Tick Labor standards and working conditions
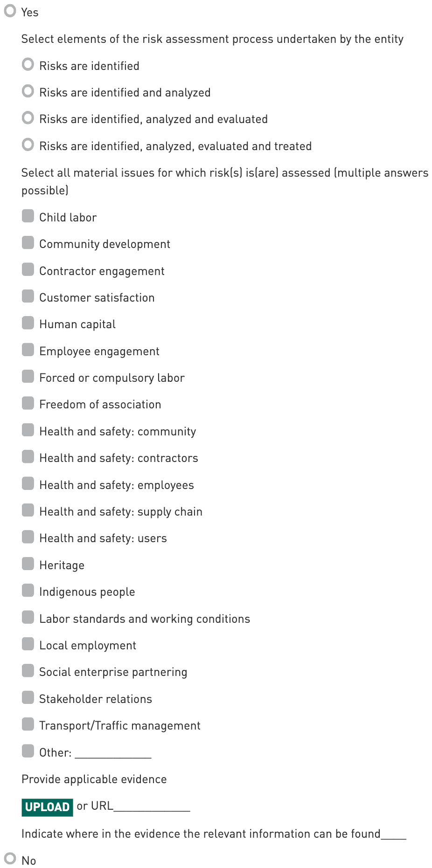 pyautogui.click(x=28, y=617)
